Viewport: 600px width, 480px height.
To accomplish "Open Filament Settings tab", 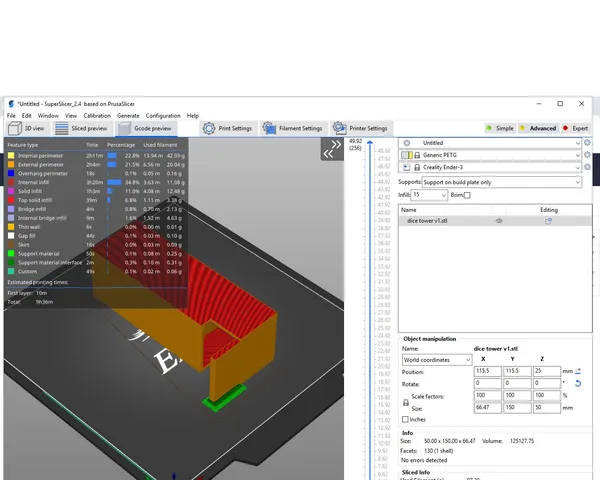I will (293, 129).
